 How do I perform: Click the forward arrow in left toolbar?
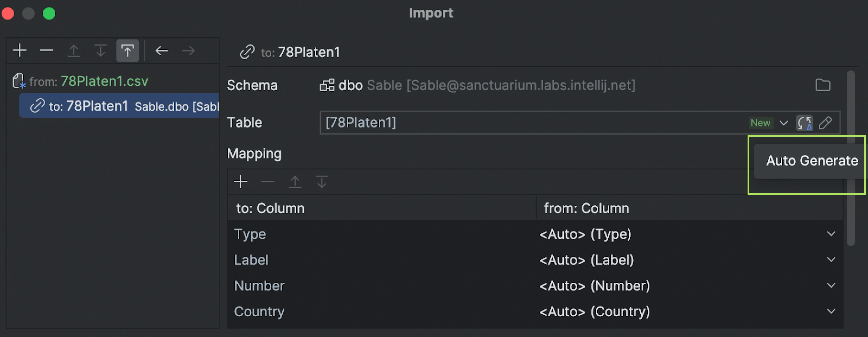click(x=188, y=50)
